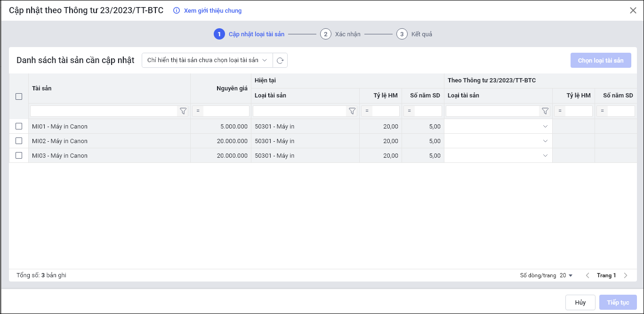This screenshot has height=314, width=644.
Task: Toggle the select-all header checkbox
Action: click(x=19, y=97)
